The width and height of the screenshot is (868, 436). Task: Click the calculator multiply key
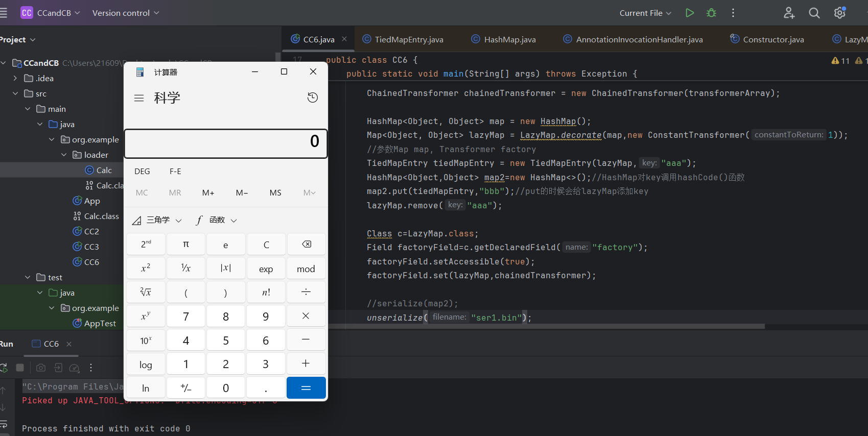click(306, 316)
